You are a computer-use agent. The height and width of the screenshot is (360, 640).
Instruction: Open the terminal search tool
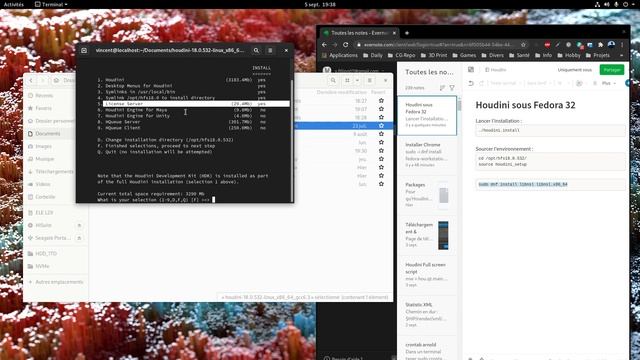pyautogui.click(x=256, y=51)
